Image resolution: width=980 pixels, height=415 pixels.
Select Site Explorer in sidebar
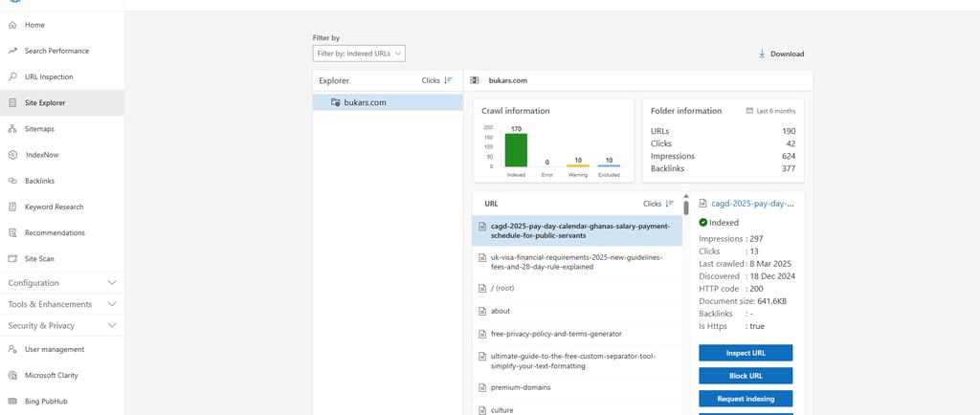pos(62,103)
